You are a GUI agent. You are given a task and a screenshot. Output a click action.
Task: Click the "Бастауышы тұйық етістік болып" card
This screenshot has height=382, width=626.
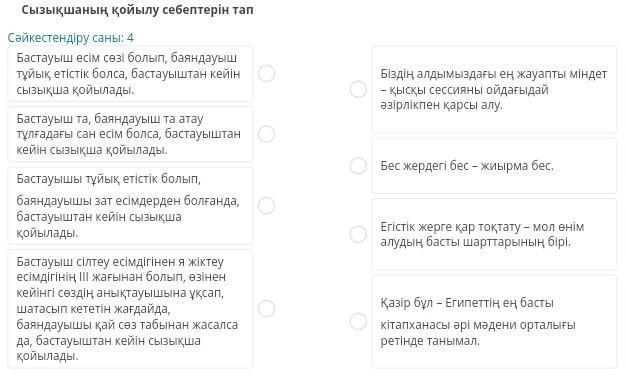130,206
